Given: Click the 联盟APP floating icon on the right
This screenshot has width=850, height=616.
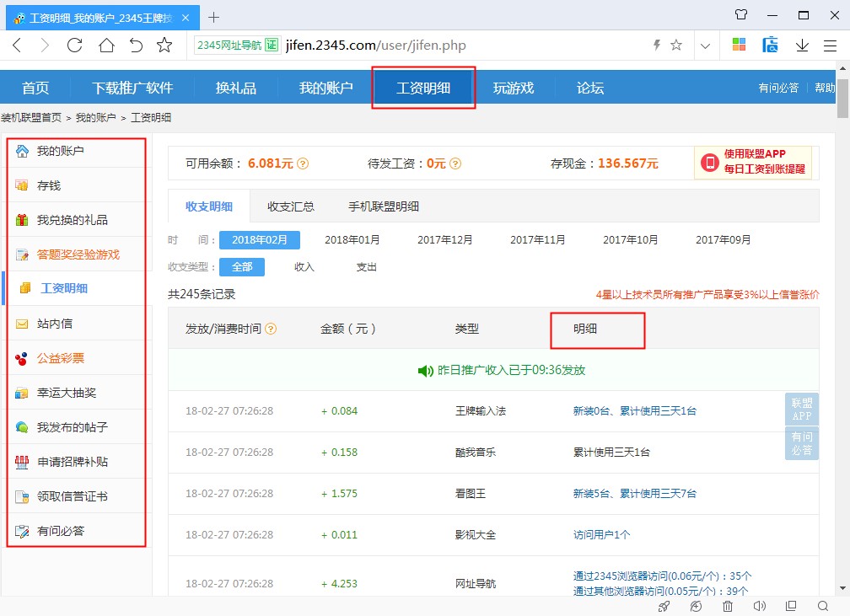Looking at the screenshot, I should point(801,409).
